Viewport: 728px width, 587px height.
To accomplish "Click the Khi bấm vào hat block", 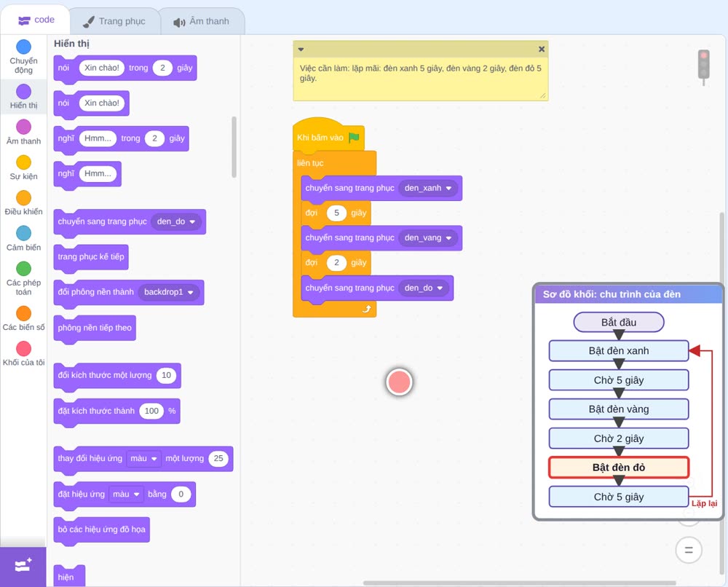I will pyautogui.click(x=321, y=138).
